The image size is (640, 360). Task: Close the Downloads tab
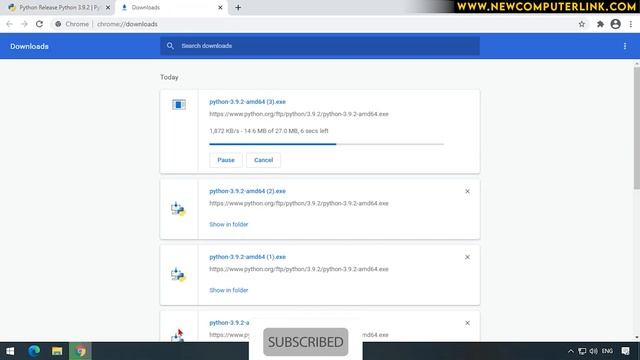point(220,8)
